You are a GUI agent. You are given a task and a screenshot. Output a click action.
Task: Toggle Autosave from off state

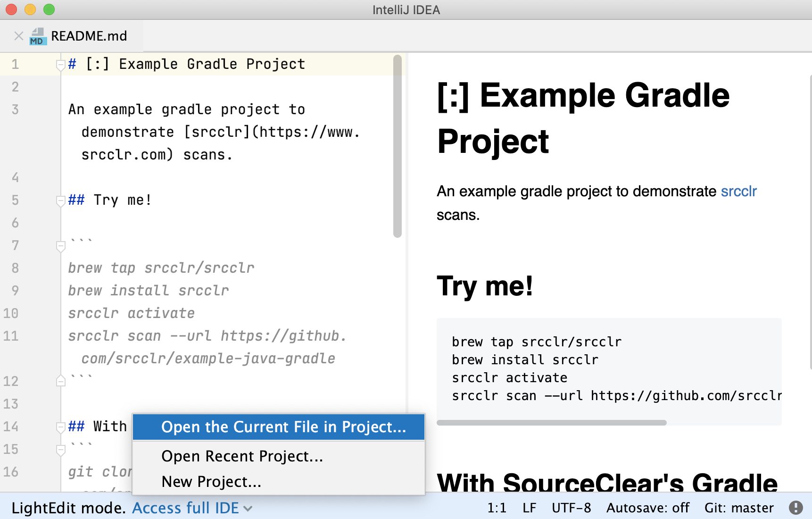coord(648,508)
